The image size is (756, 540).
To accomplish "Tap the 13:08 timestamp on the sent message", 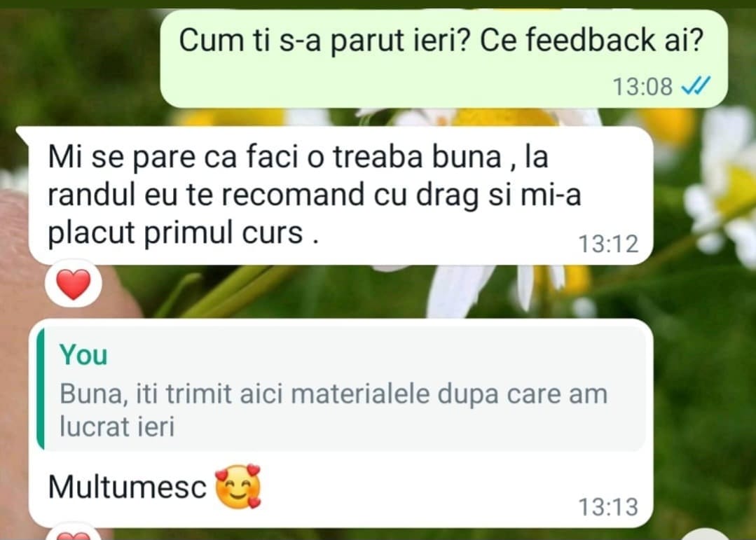I will pos(642,88).
